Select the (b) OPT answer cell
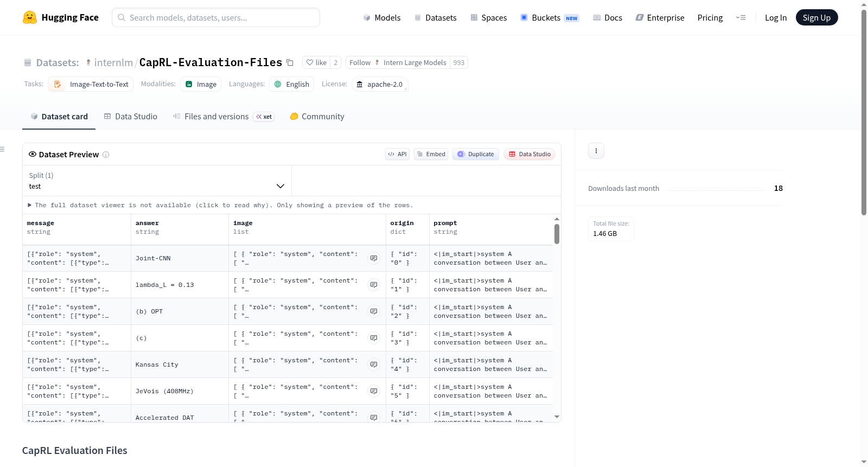The image size is (868, 467). click(180, 312)
